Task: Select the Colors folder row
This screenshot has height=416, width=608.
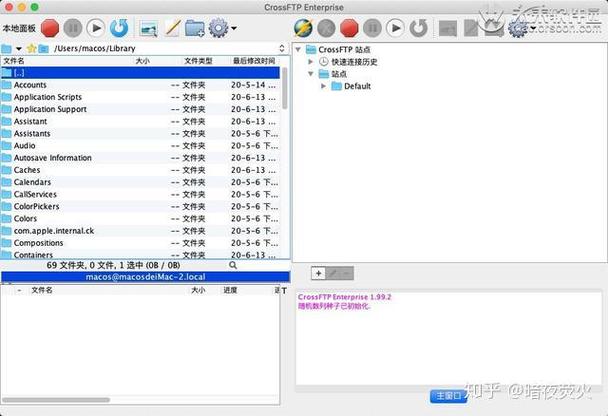Action: pyautogui.click(x=140, y=218)
